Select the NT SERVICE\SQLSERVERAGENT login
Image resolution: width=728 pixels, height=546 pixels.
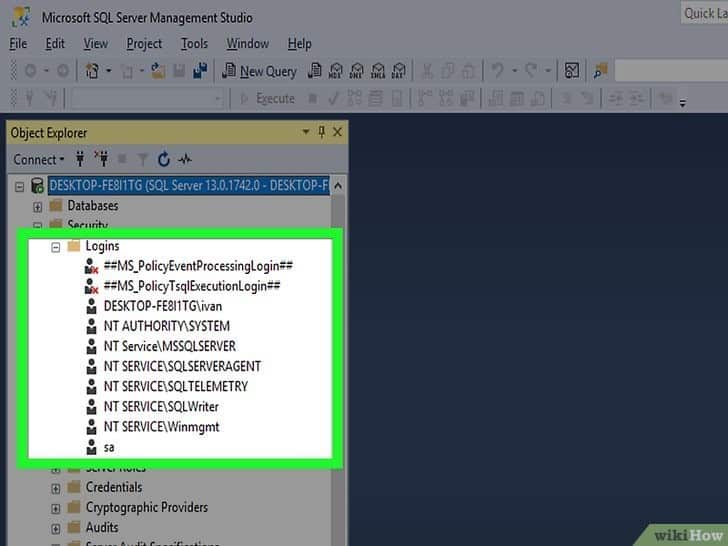pyautogui.click(x=182, y=366)
